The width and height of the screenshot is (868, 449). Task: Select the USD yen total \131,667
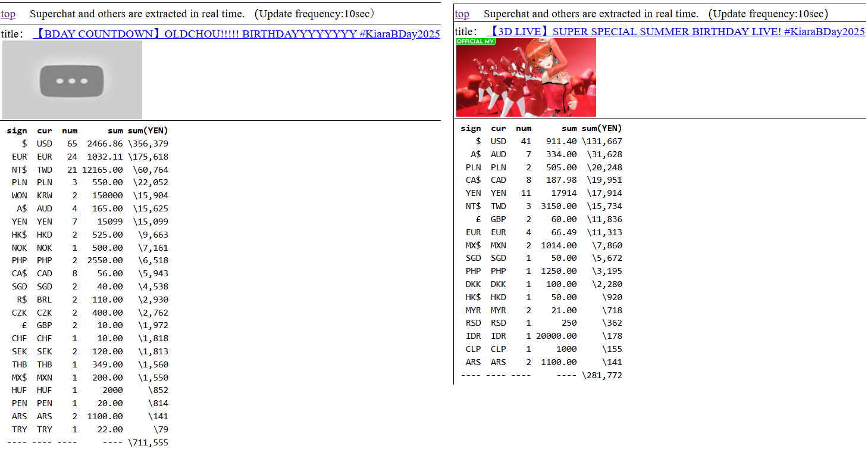[x=602, y=141]
